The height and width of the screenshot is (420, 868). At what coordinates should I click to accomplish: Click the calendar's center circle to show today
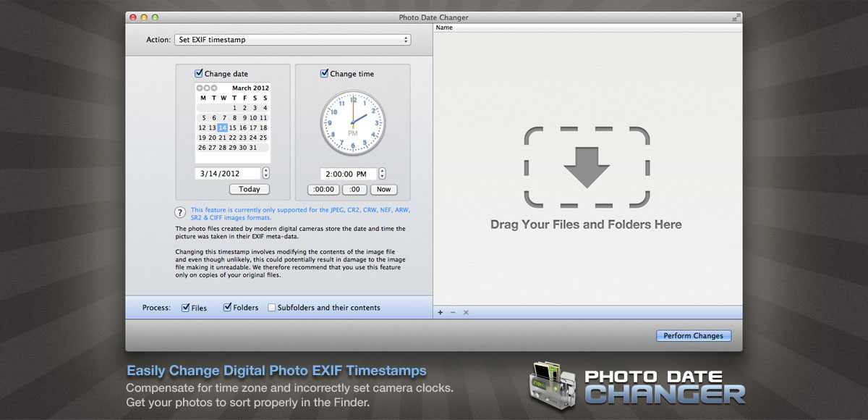[x=206, y=88]
